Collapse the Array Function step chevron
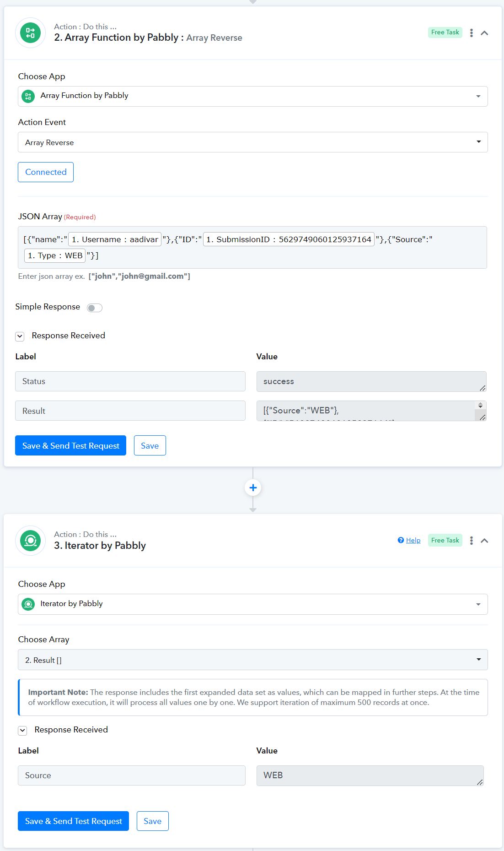Viewport: 504px width, 851px height. pyautogui.click(x=484, y=33)
